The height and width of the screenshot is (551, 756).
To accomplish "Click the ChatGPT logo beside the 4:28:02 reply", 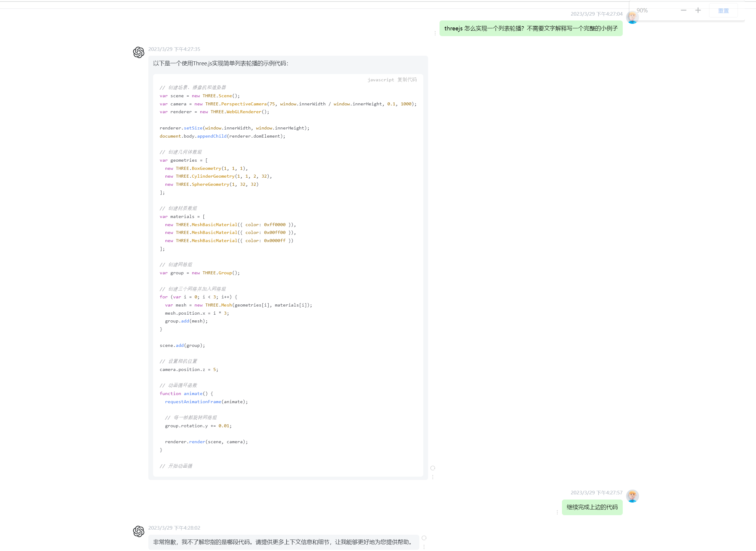I will coord(138,531).
